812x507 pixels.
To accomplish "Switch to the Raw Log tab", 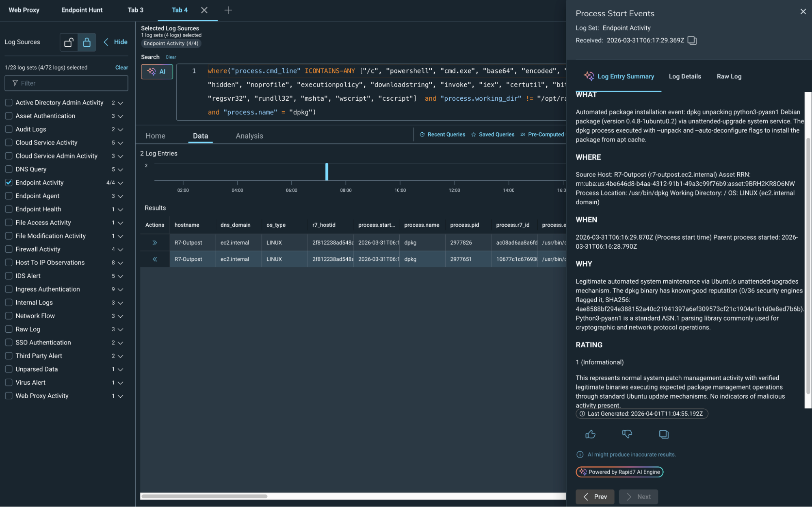I will [728, 76].
